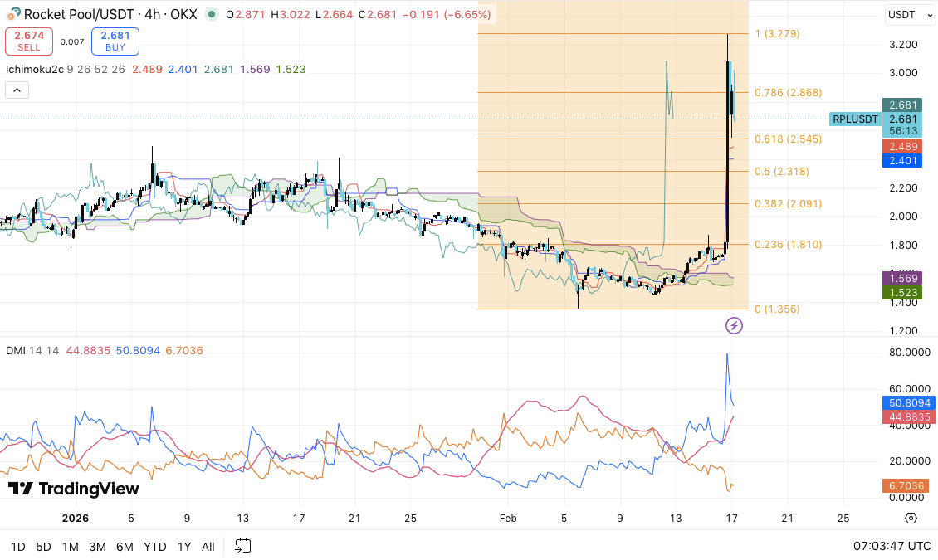
Task: Click the RPLUSDT label on the price scale
Action: pos(855,119)
